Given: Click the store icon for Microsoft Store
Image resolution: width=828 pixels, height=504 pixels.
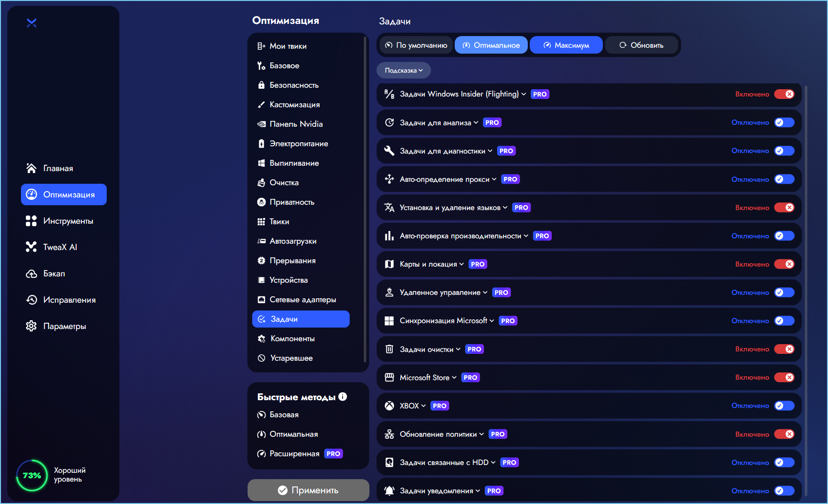Looking at the screenshot, I should point(389,377).
